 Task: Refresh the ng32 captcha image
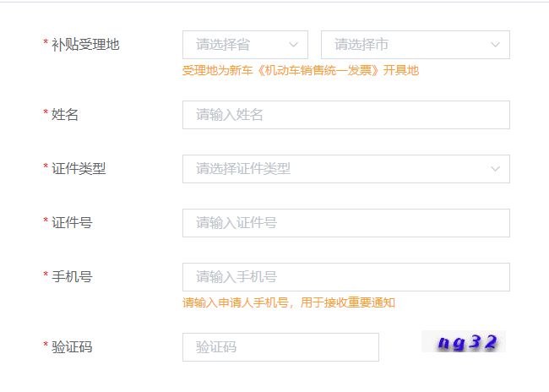pyautogui.click(x=464, y=341)
